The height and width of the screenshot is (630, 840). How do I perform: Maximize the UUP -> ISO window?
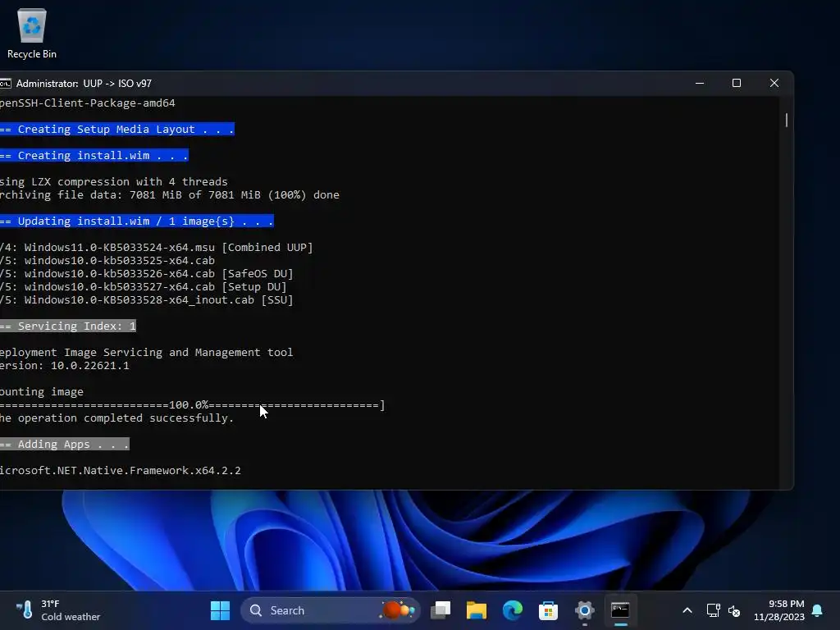(737, 83)
